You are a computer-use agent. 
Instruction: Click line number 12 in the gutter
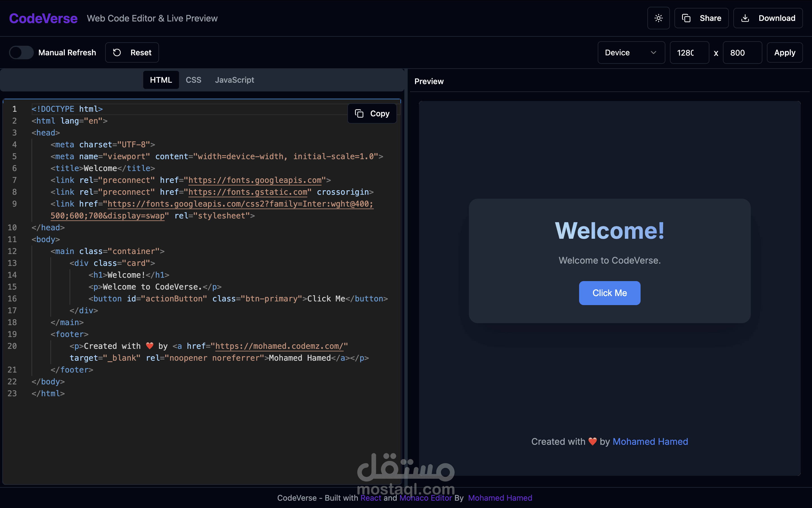(12, 251)
